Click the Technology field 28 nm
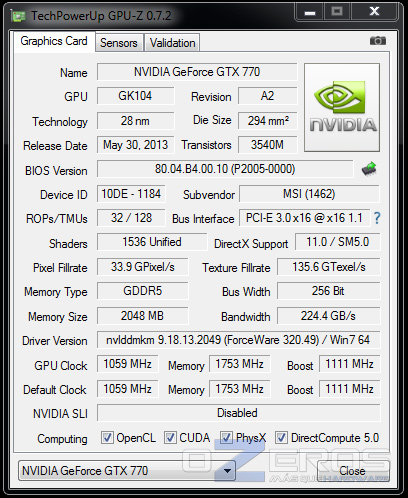This screenshot has height=498, width=408. (x=135, y=121)
